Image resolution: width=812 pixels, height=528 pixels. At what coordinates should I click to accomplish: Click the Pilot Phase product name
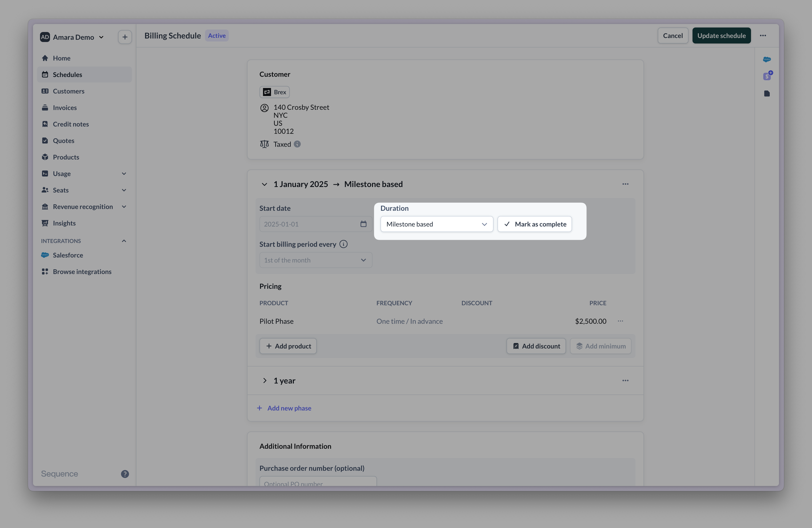276,321
